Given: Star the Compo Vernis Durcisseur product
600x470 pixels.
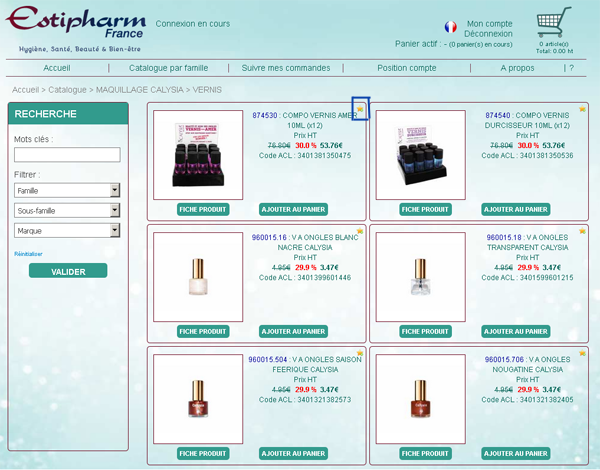Looking at the screenshot, I should (582, 108).
